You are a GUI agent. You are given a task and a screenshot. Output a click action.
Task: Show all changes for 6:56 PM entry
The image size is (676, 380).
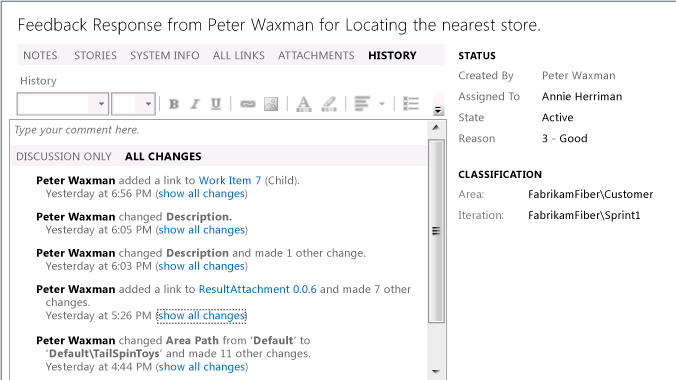(x=202, y=194)
